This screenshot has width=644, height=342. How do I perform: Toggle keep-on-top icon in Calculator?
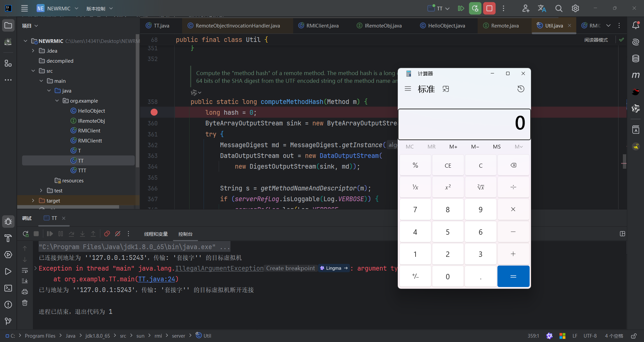tap(446, 89)
